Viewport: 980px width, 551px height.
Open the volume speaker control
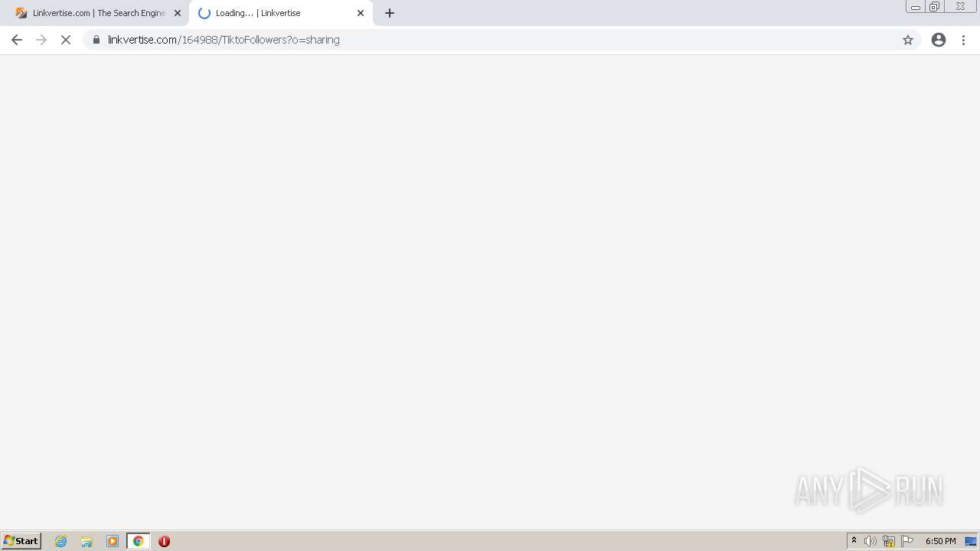coord(871,541)
